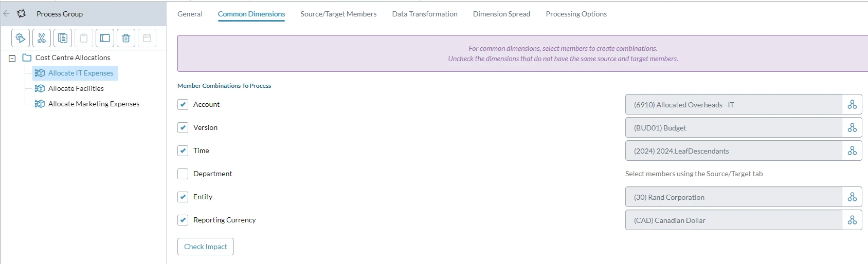Collapse the Cost Centre Allocations tree node
868x264 pixels.
pyautogui.click(x=12, y=58)
